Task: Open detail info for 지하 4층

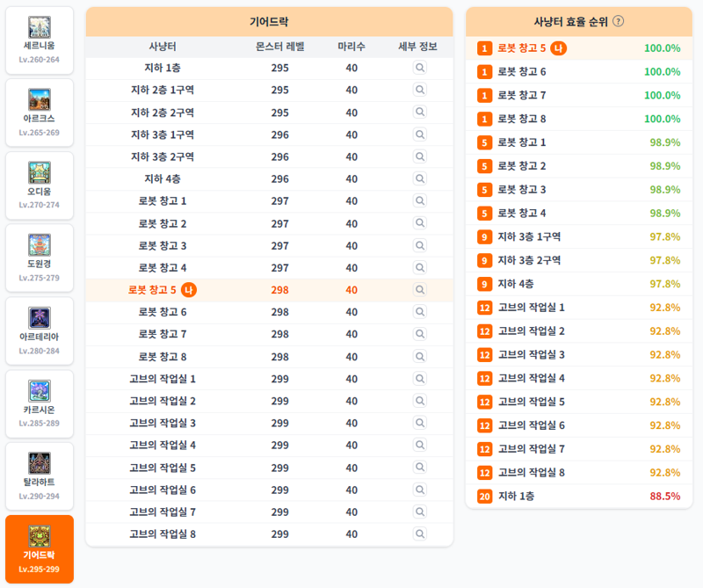Action: pyautogui.click(x=420, y=178)
